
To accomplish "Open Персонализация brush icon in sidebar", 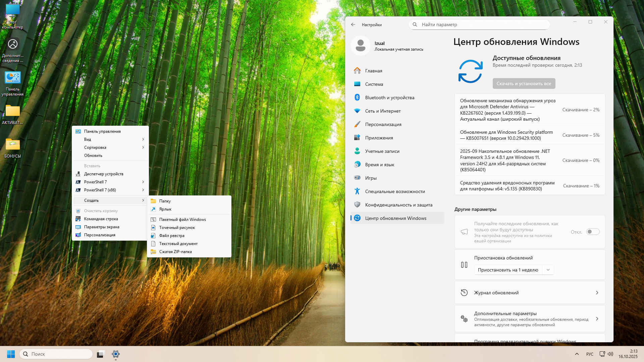I will [357, 124].
